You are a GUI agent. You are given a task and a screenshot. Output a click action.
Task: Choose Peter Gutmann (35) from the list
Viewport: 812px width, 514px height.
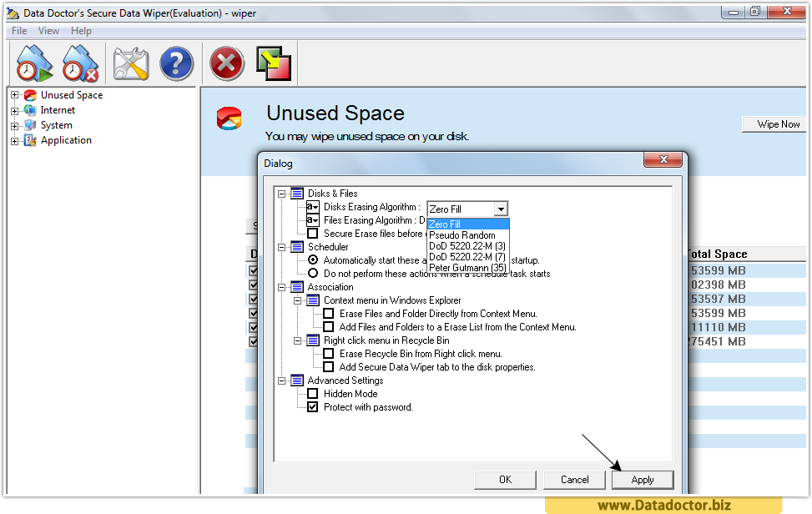pos(468,268)
